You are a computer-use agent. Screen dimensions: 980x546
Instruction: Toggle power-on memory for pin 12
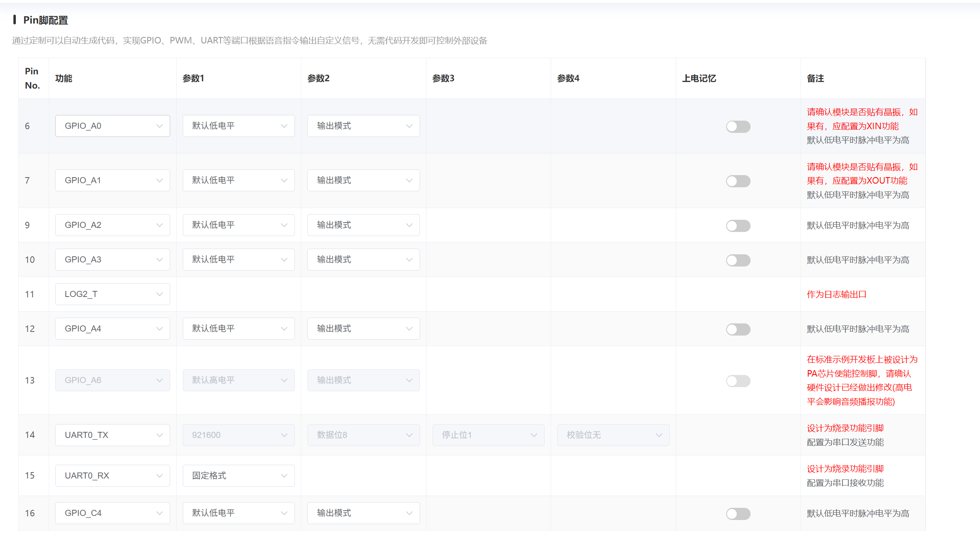tap(738, 329)
